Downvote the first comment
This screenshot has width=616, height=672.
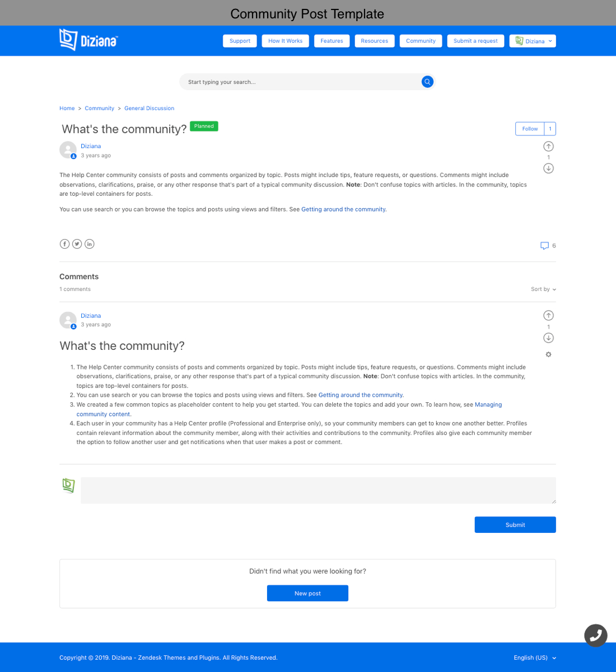pyautogui.click(x=548, y=338)
